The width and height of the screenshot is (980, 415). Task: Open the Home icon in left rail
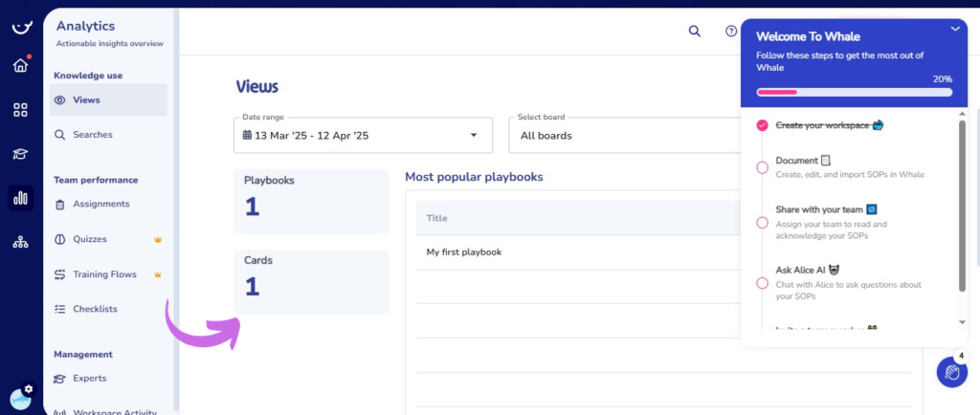pos(21,65)
